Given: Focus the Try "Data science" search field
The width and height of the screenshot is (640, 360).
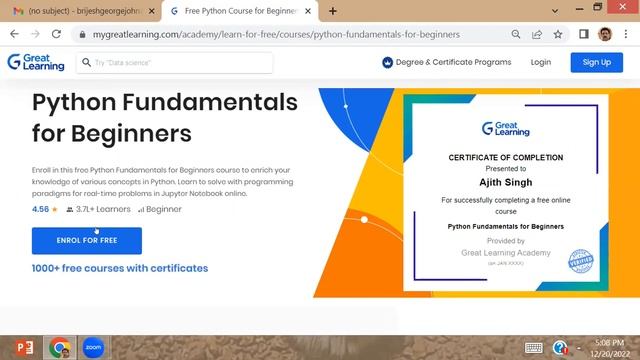Looking at the screenshot, I should (x=174, y=62).
